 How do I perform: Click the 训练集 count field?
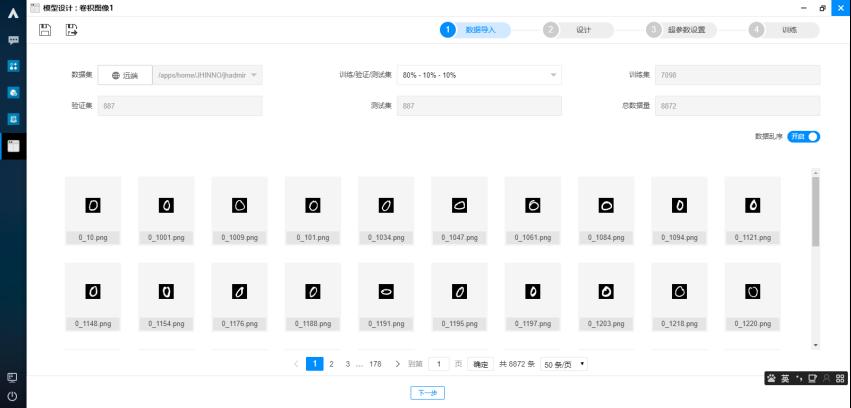(738, 75)
